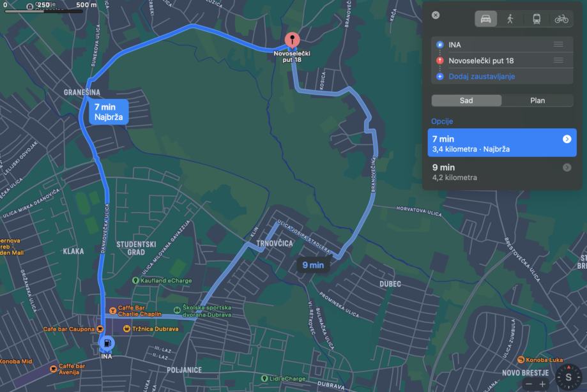This screenshot has height=392, width=587.
Task: Select the cycling bike icon
Action: click(x=561, y=19)
